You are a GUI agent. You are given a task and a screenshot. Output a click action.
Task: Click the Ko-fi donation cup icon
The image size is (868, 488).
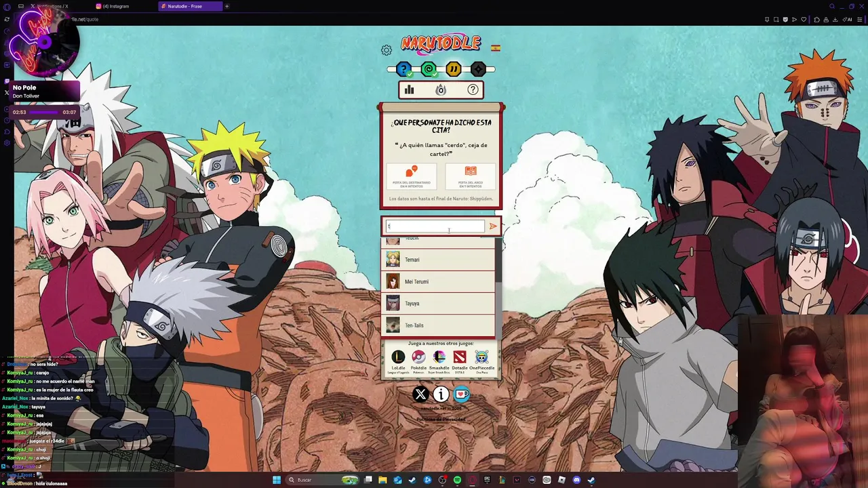pyautogui.click(x=462, y=394)
